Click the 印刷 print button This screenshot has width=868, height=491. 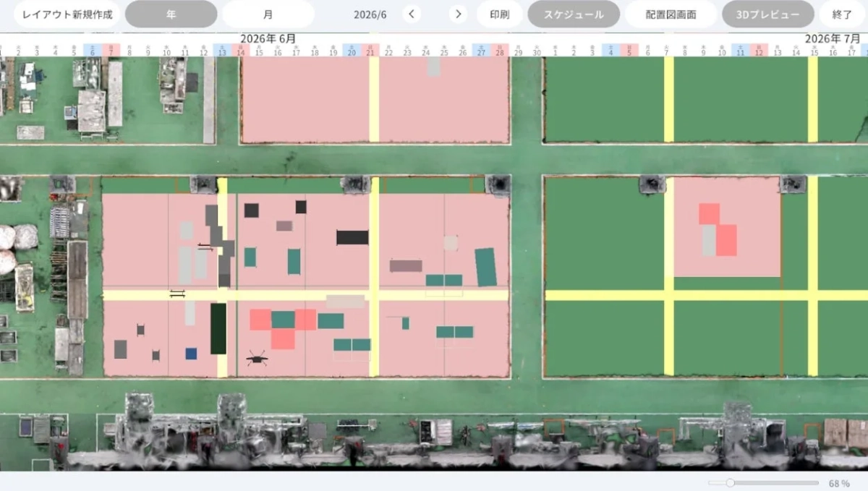tap(500, 14)
